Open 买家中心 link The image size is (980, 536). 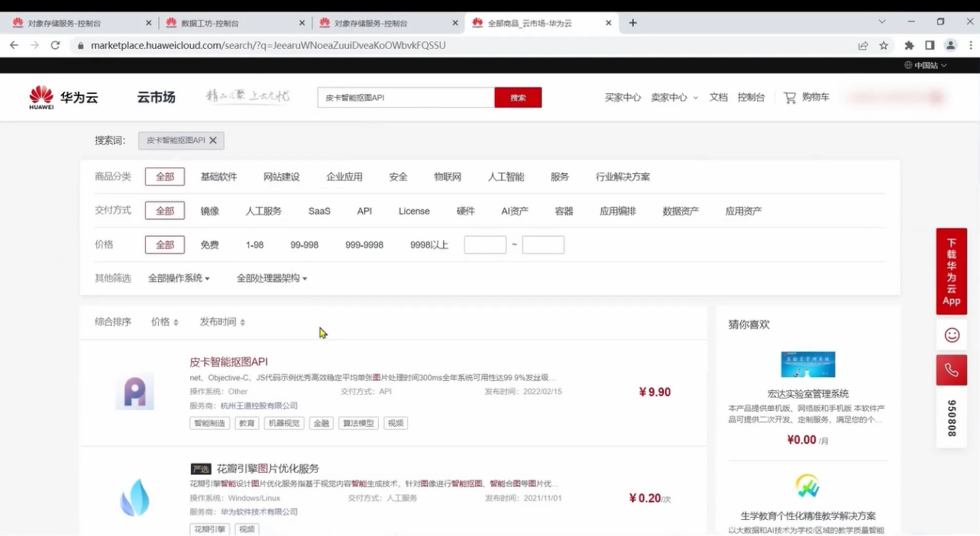point(623,97)
